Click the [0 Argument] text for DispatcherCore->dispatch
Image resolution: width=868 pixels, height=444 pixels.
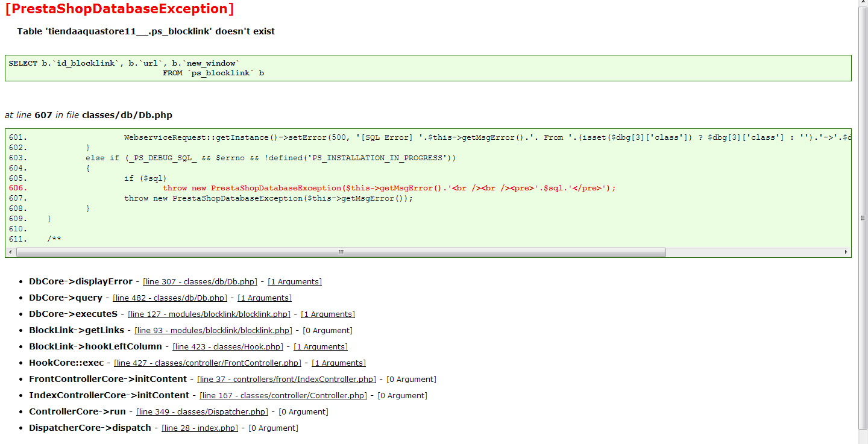coord(274,428)
